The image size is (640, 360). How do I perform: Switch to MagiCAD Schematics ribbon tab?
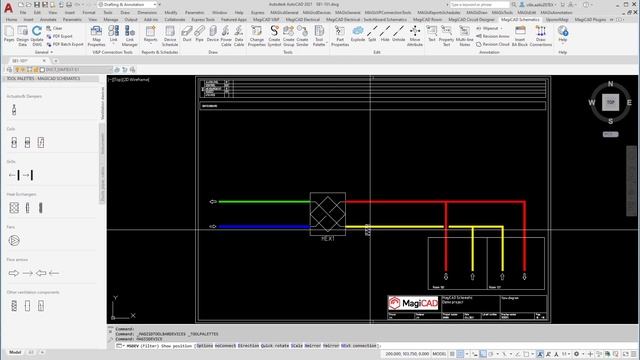(x=520, y=19)
